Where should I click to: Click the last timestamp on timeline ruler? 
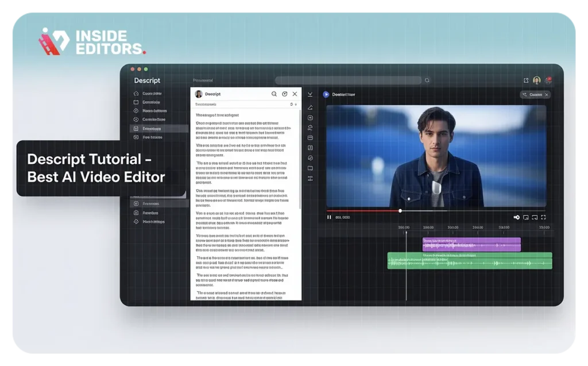(544, 228)
